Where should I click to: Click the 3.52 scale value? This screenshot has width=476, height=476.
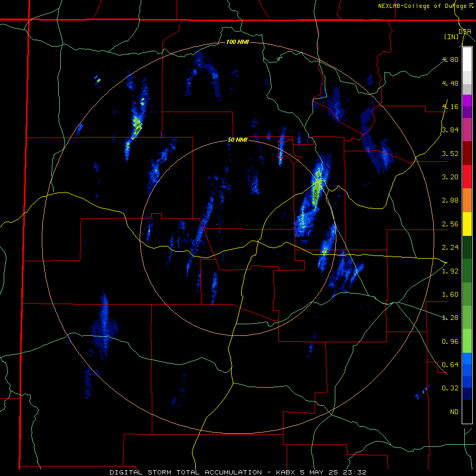click(x=450, y=153)
